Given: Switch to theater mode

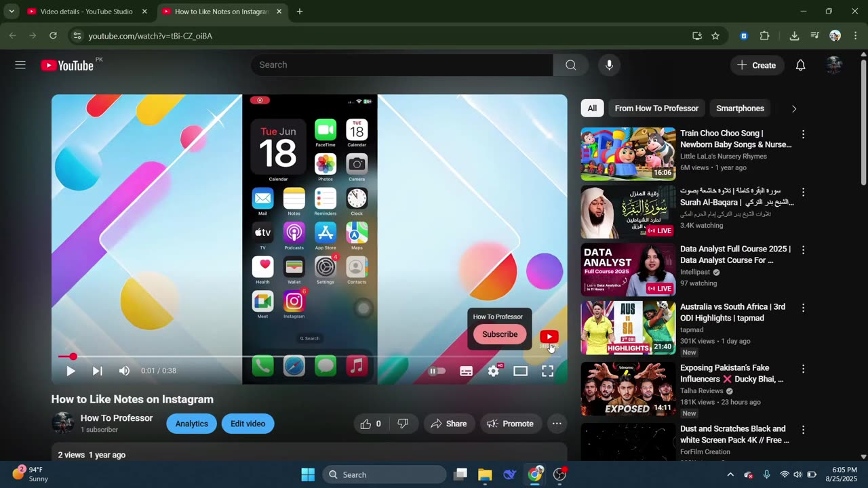Looking at the screenshot, I should click(x=520, y=371).
